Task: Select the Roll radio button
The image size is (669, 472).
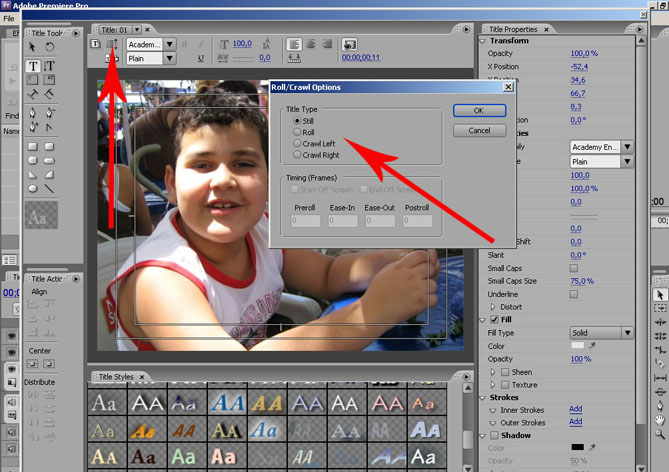Action: pyautogui.click(x=297, y=132)
